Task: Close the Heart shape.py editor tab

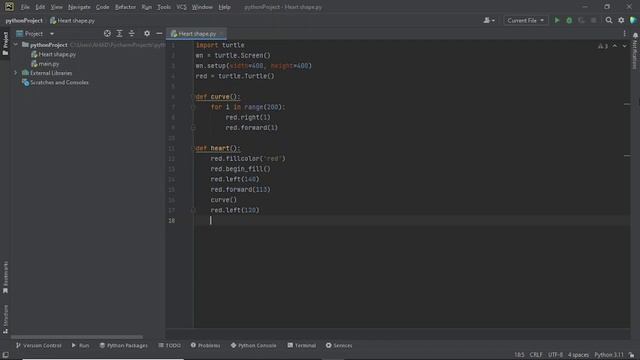Action: pos(222,33)
